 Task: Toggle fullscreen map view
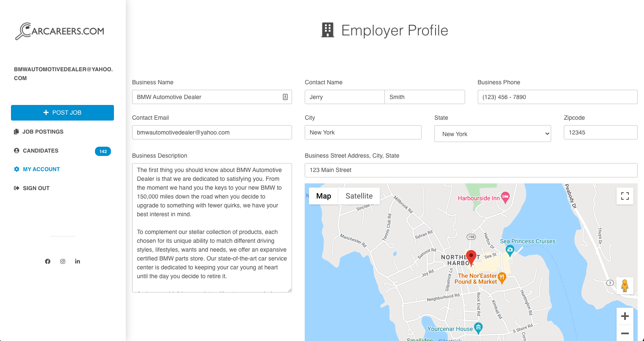(x=625, y=196)
